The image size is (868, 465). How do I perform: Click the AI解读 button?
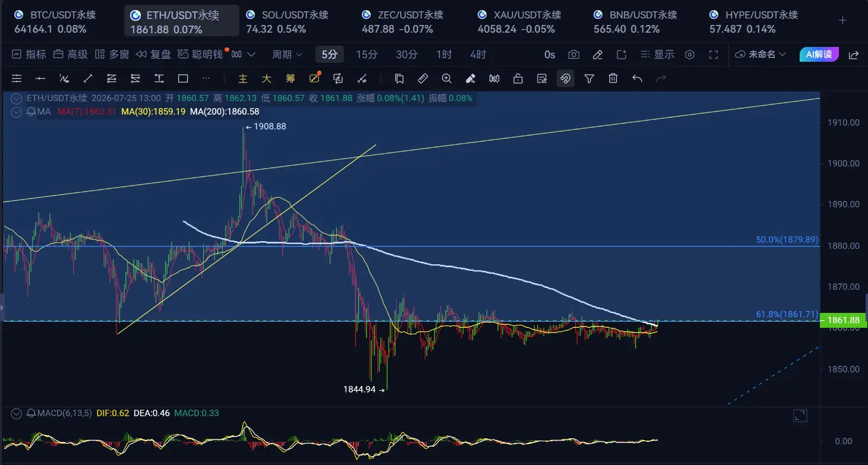point(819,55)
